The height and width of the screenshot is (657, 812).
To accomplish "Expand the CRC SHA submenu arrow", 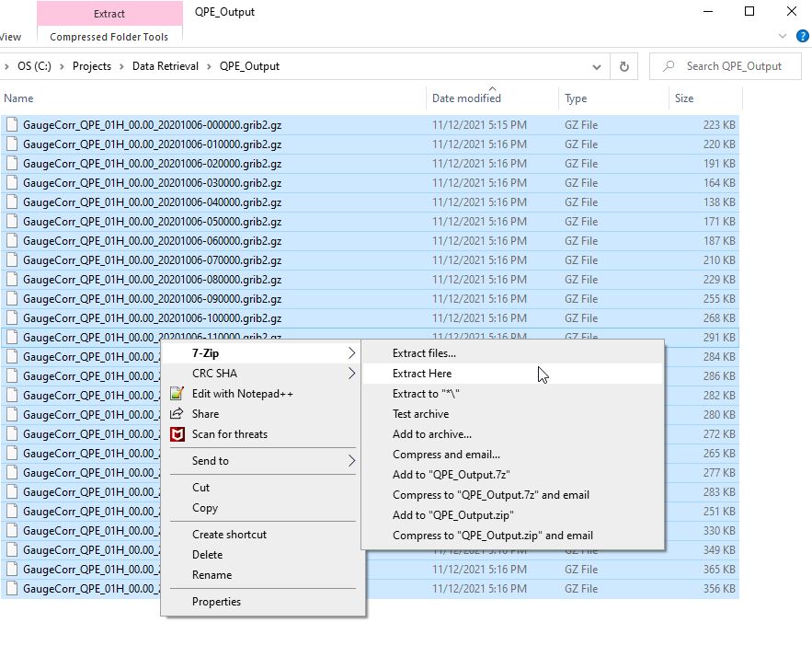I will tap(351, 373).
